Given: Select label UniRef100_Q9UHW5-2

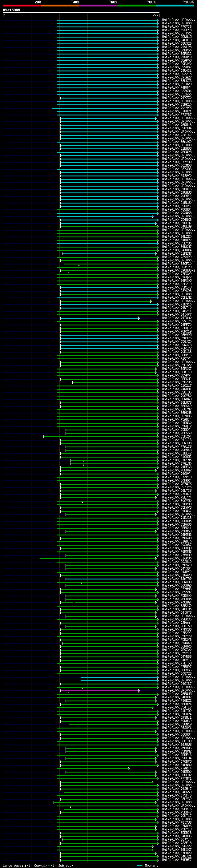Looking at the screenshot, I should [179, 271].
